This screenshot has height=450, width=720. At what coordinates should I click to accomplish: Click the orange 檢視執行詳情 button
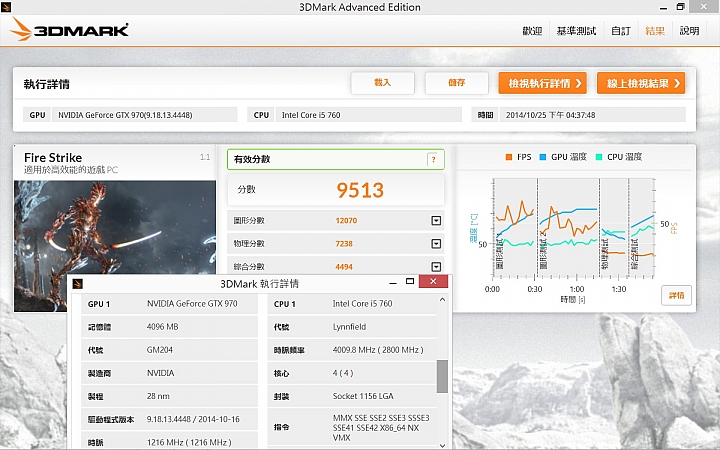coord(542,83)
